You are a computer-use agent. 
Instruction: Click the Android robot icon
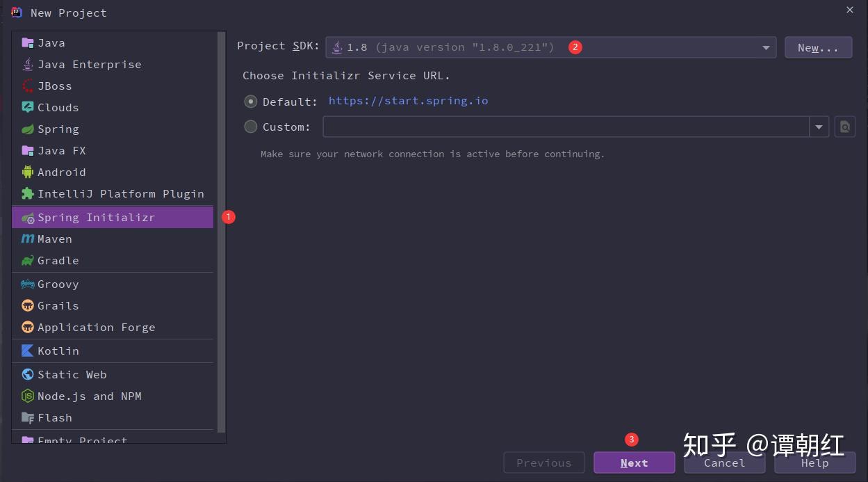point(28,172)
